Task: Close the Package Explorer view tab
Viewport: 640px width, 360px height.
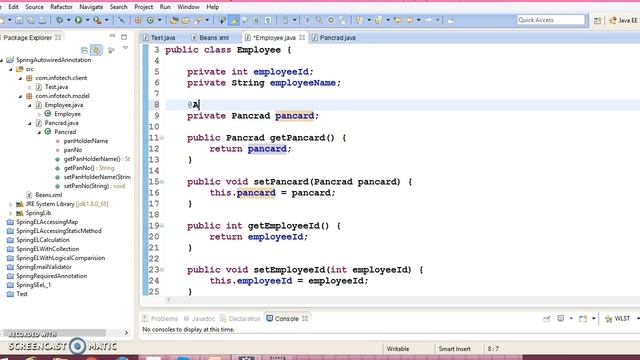Action: [58, 37]
